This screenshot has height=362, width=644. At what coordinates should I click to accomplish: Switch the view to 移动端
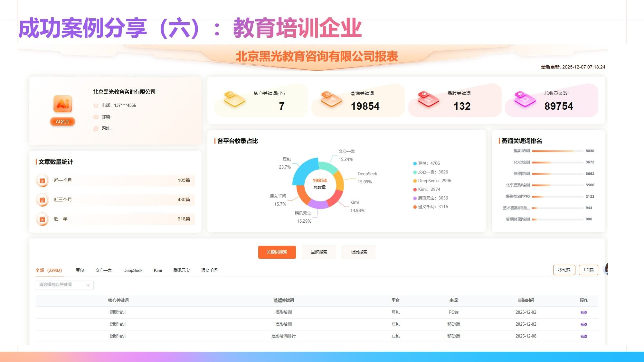click(x=564, y=270)
